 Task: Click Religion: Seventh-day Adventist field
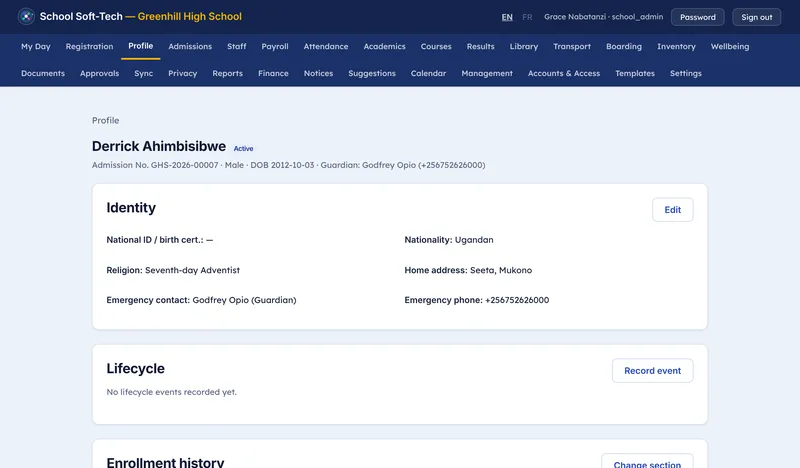(173, 270)
